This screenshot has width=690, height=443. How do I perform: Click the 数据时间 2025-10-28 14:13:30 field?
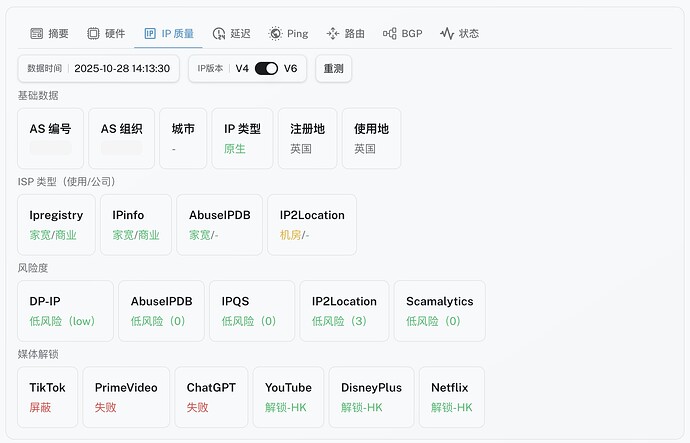coord(99,69)
